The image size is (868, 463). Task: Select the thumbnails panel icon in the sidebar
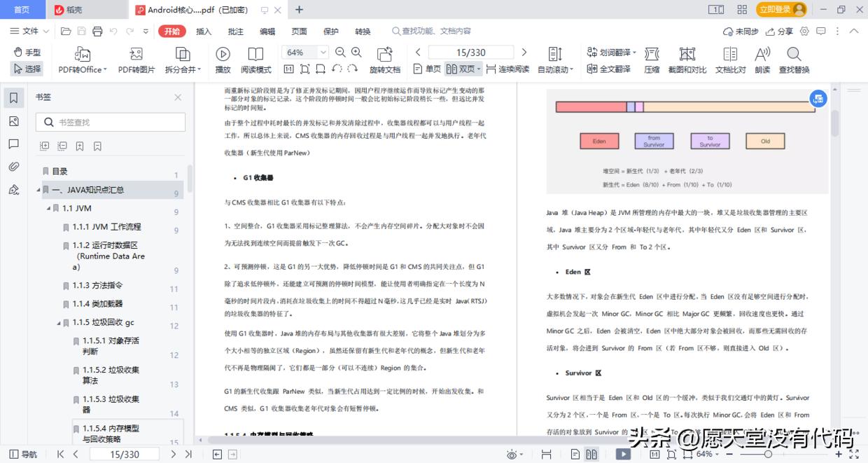tap(13, 121)
